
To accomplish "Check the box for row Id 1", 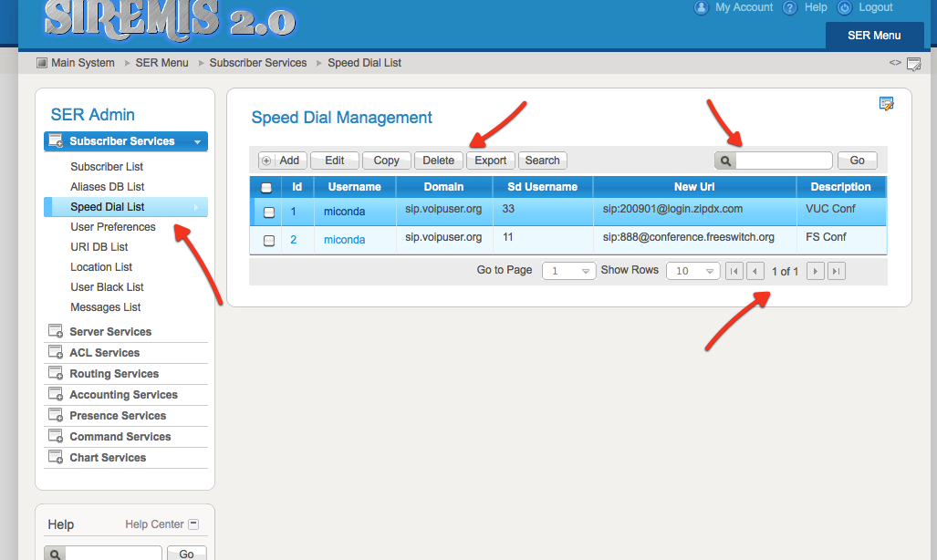I will click(269, 213).
